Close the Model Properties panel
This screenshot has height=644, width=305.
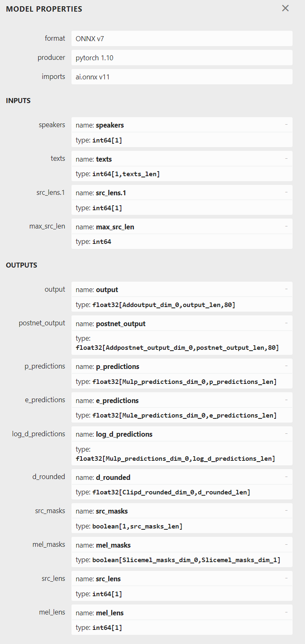tap(285, 8)
